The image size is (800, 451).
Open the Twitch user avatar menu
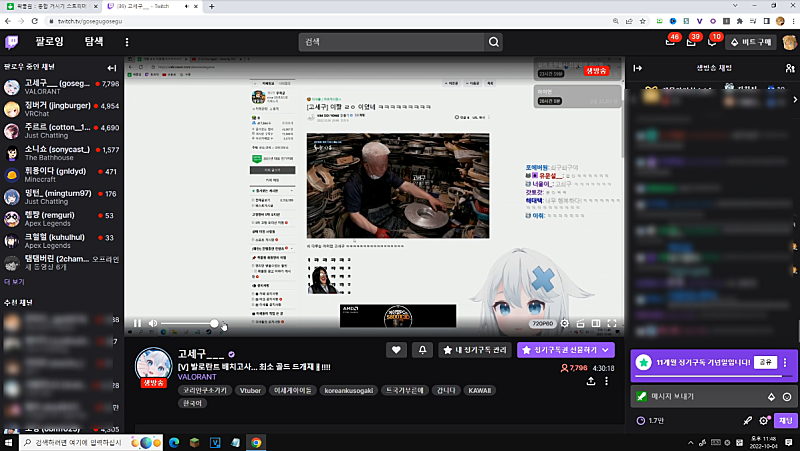pyautogui.click(x=789, y=42)
